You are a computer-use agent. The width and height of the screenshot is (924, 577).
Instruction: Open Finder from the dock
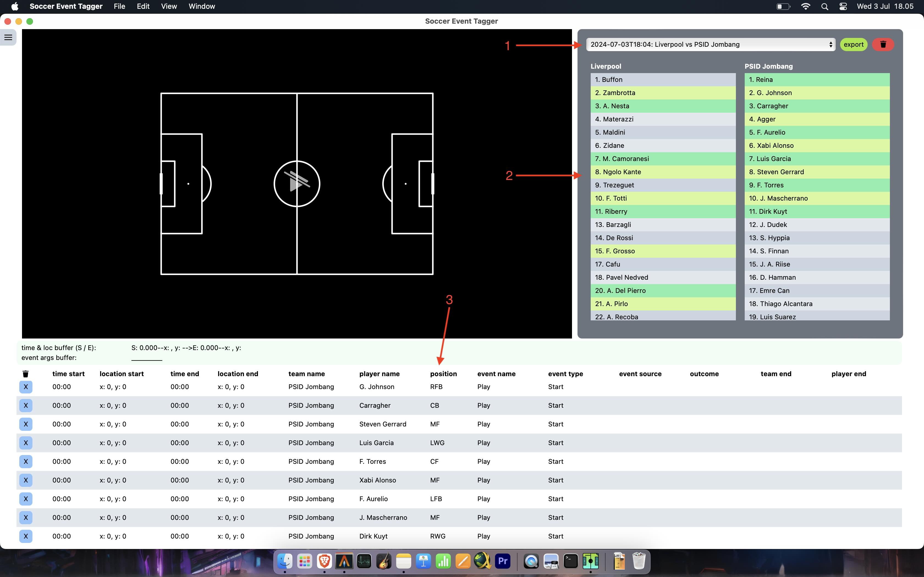click(x=284, y=561)
